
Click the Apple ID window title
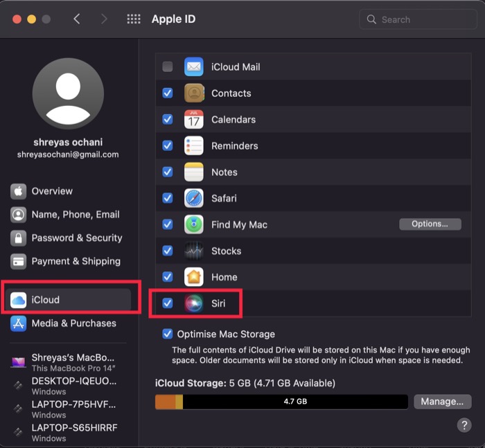173,19
